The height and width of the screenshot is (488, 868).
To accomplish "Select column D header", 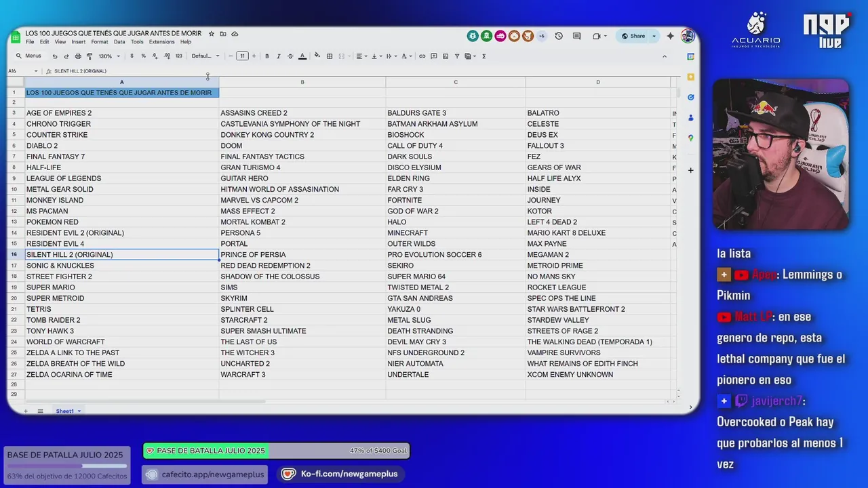I will (598, 82).
